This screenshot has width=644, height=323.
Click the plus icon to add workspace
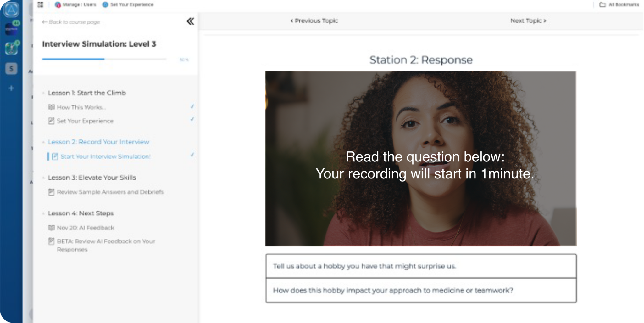(x=11, y=88)
